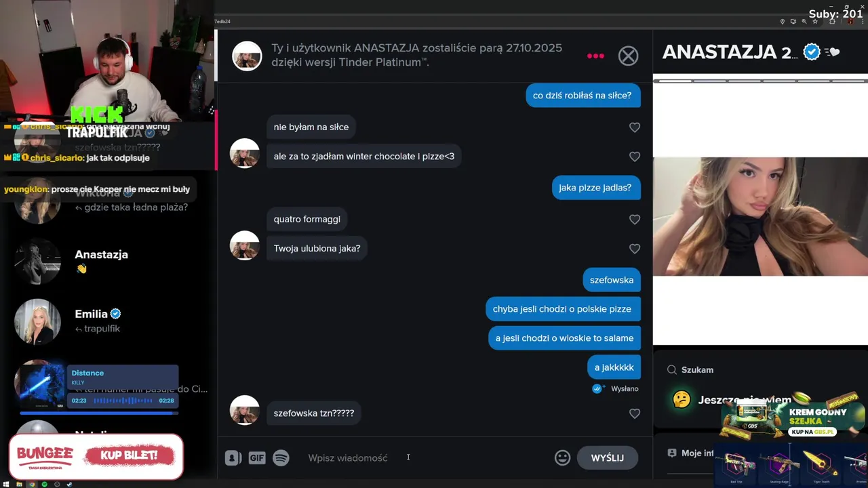Click ANASTAZJA avatar in chat header
This screenshot has width=868, height=488.
[247, 56]
